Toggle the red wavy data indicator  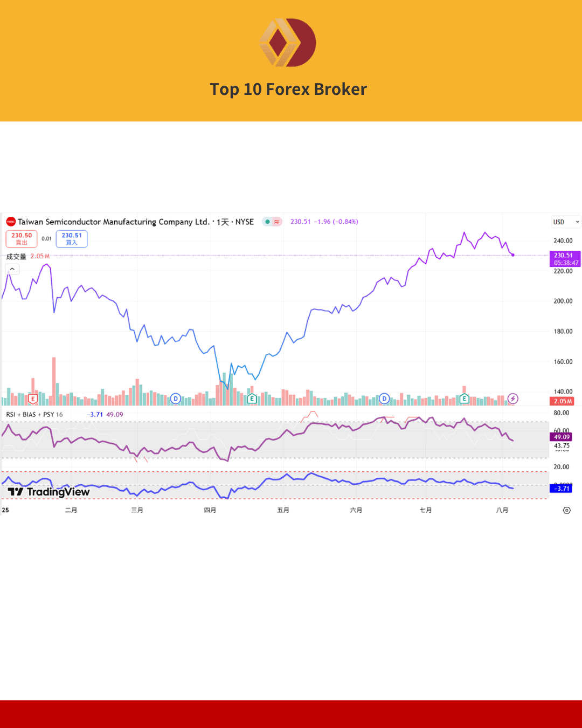coord(276,222)
